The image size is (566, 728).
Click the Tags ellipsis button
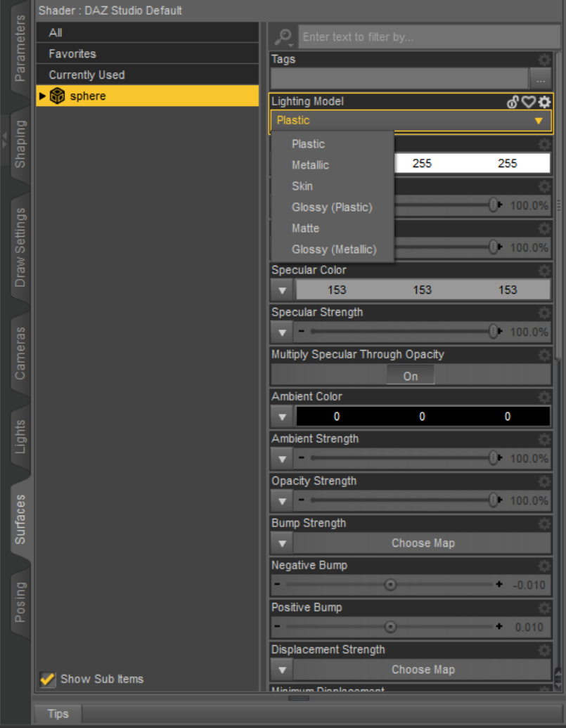point(541,79)
